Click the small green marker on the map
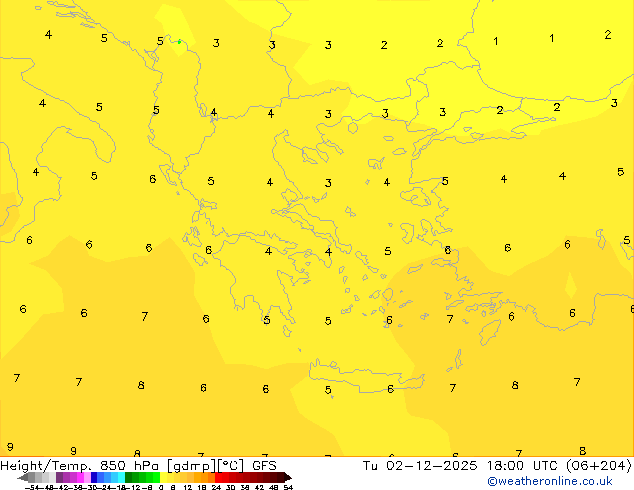Screen dimensions: 634x490 click(x=179, y=41)
